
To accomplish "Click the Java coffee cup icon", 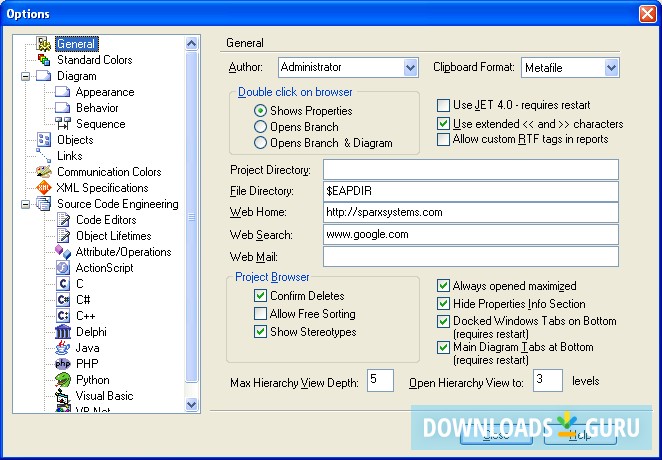I will 63,348.
